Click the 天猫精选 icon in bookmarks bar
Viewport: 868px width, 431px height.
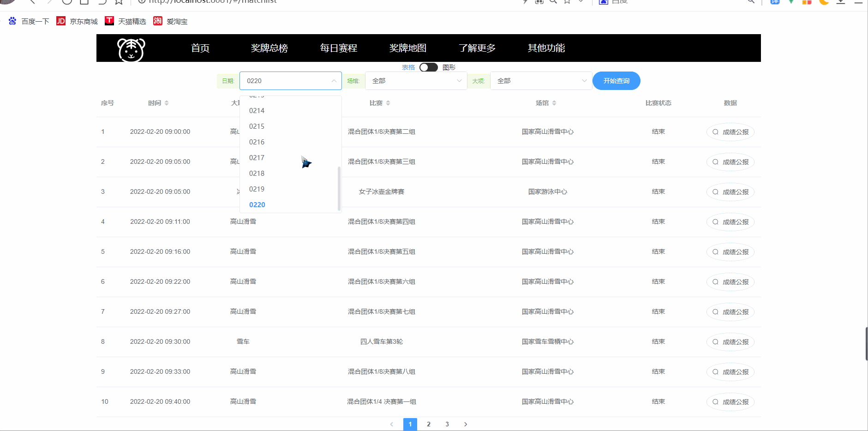click(x=109, y=21)
